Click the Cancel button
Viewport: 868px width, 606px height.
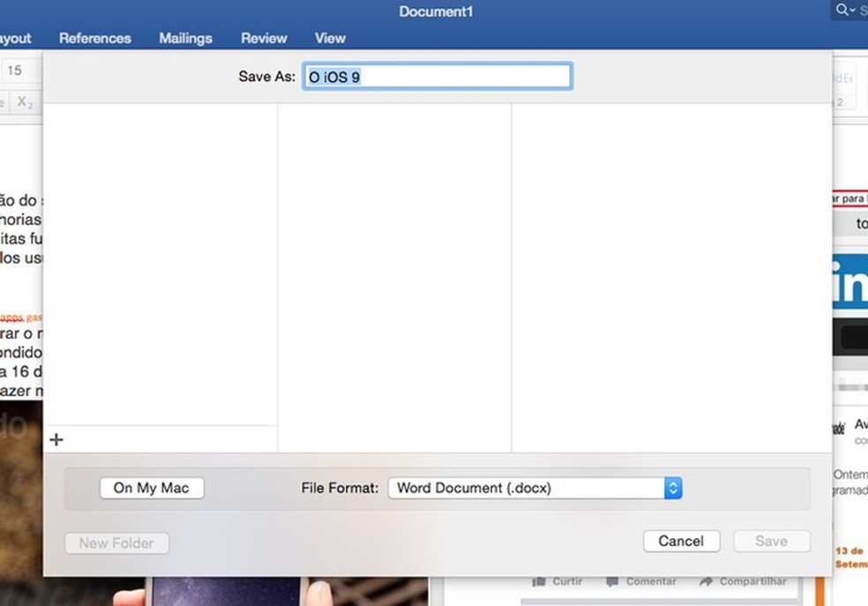[682, 541]
